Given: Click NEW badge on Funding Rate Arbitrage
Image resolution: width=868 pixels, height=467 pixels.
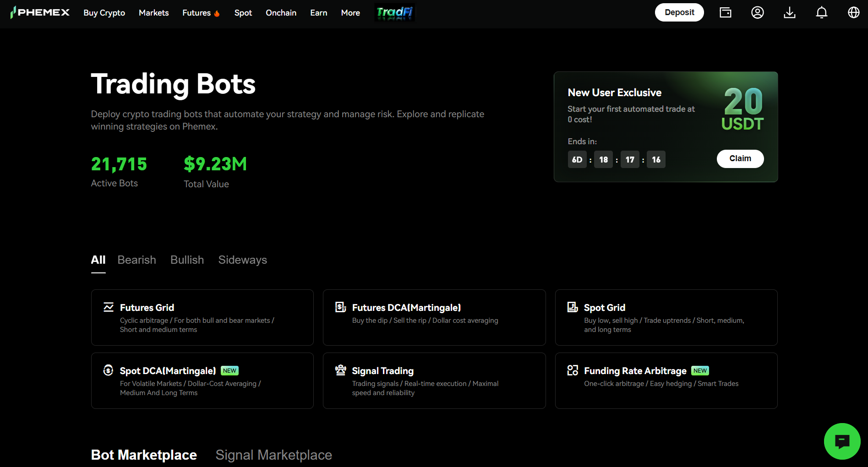Looking at the screenshot, I should (700, 371).
